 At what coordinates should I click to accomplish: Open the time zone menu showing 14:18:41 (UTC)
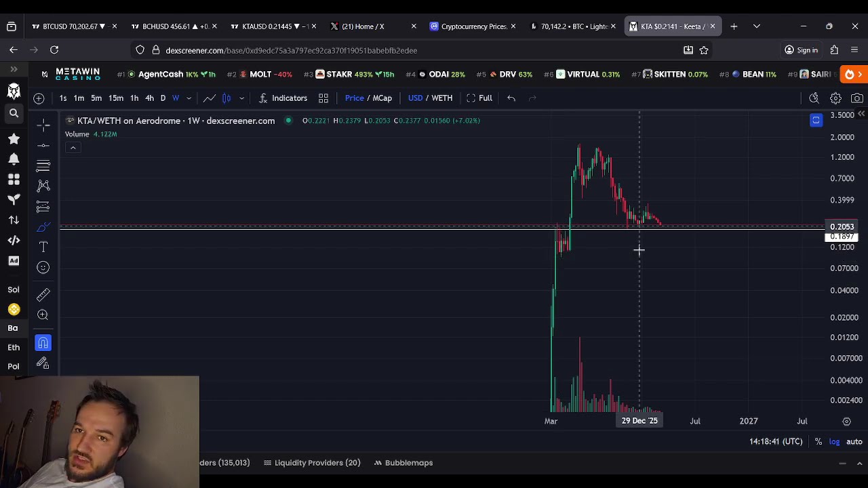click(776, 442)
